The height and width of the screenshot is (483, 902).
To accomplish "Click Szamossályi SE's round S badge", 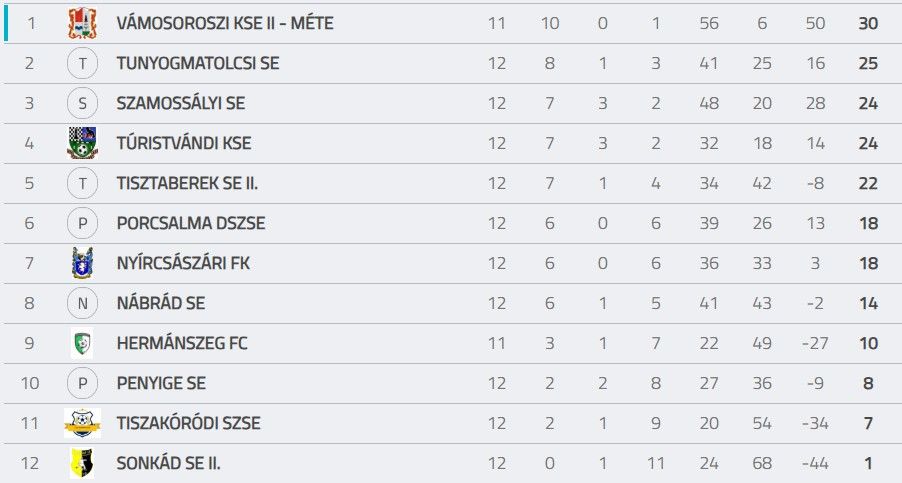I will pyautogui.click(x=82, y=104).
